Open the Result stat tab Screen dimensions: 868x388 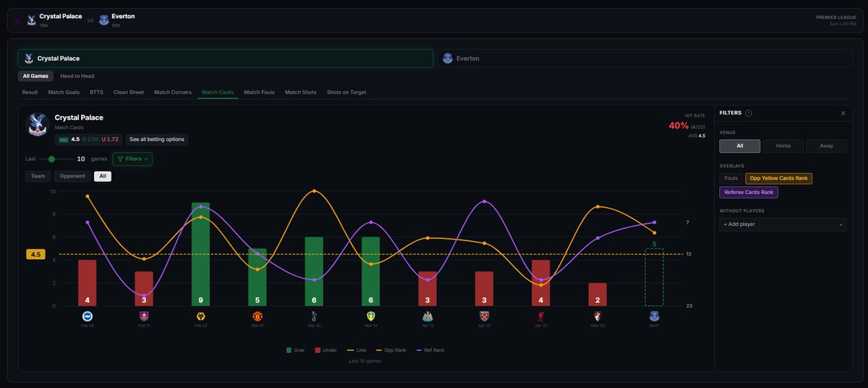[x=30, y=92]
